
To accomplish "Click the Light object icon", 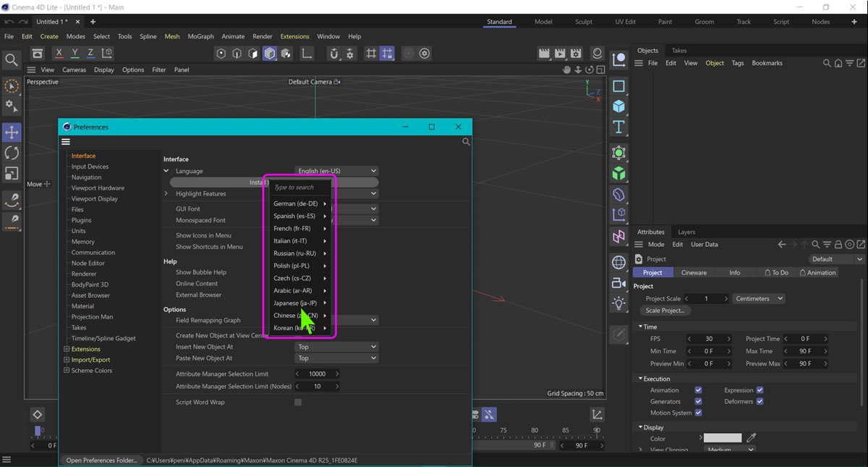I will (618, 303).
